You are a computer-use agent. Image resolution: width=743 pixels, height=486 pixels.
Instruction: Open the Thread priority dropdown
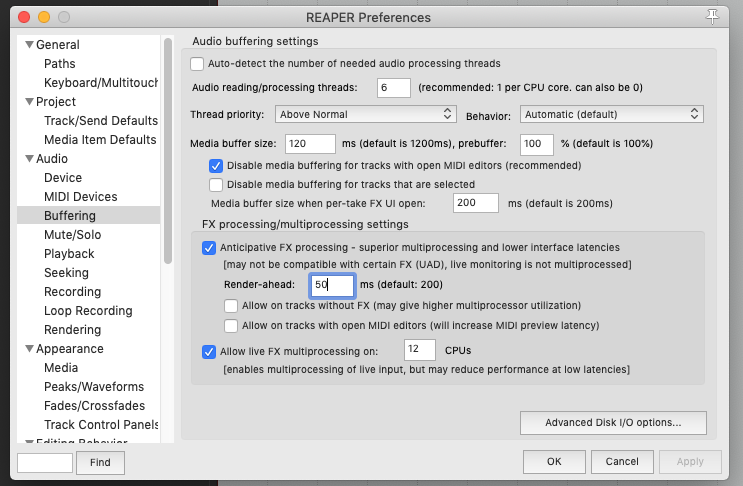click(365, 114)
